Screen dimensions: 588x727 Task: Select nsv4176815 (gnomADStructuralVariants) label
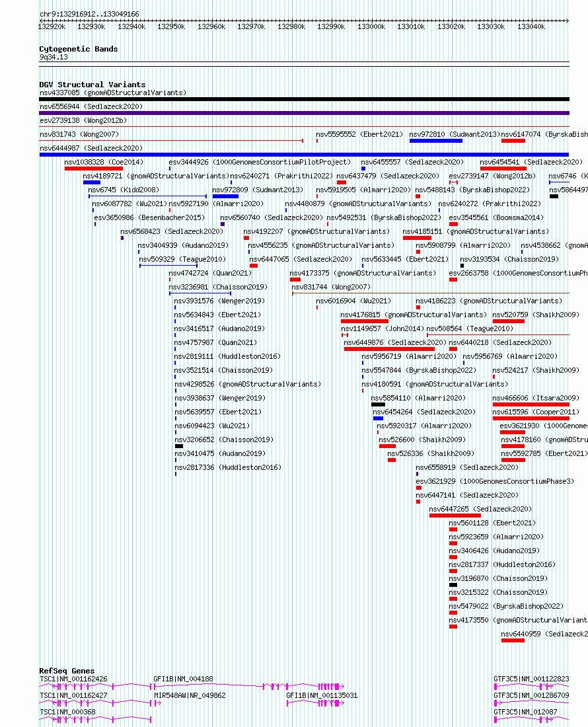(414, 315)
